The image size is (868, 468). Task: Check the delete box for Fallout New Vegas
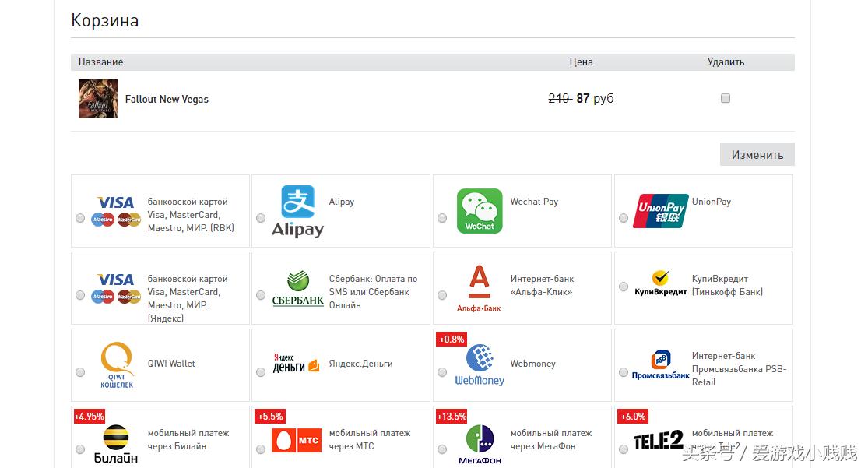(726, 99)
